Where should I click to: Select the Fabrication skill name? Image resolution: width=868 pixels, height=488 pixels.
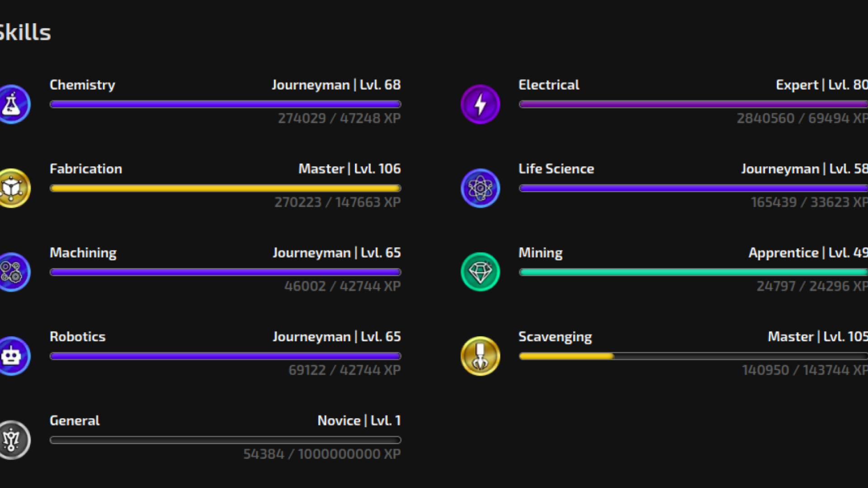86,169
